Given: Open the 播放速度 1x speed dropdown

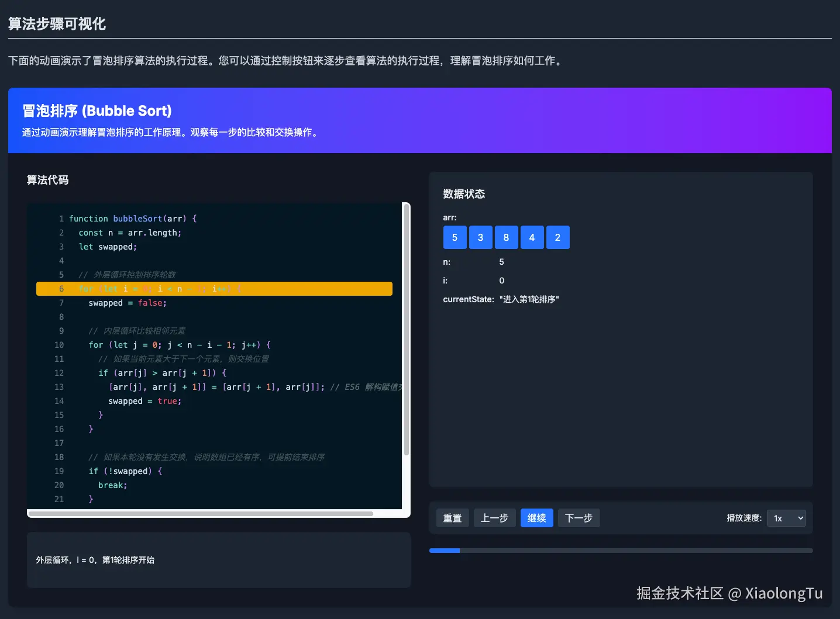Looking at the screenshot, I should [786, 518].
